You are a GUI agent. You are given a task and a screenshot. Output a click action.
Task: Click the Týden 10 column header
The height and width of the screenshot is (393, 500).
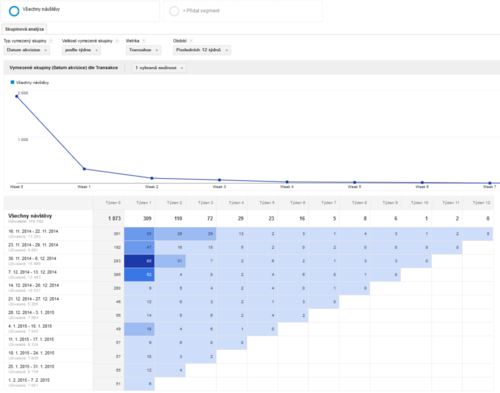pyautogui.click(x=416, y=203)
